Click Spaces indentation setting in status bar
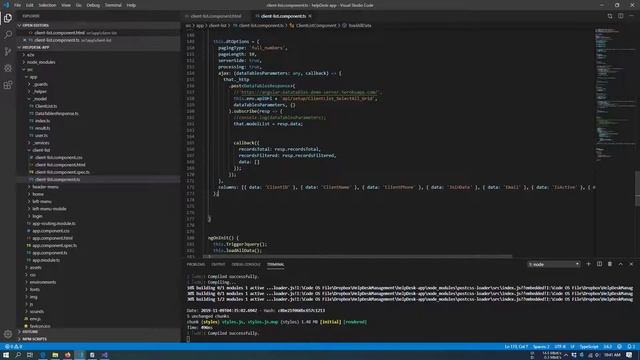The image size is (640, 360). point(541,347)
